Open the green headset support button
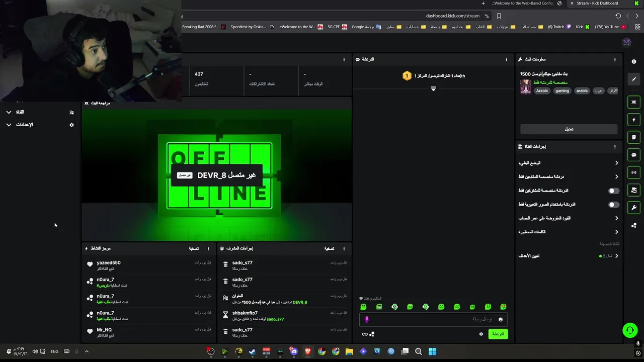Viewport: 644px width, 362px height. point(630,330)
